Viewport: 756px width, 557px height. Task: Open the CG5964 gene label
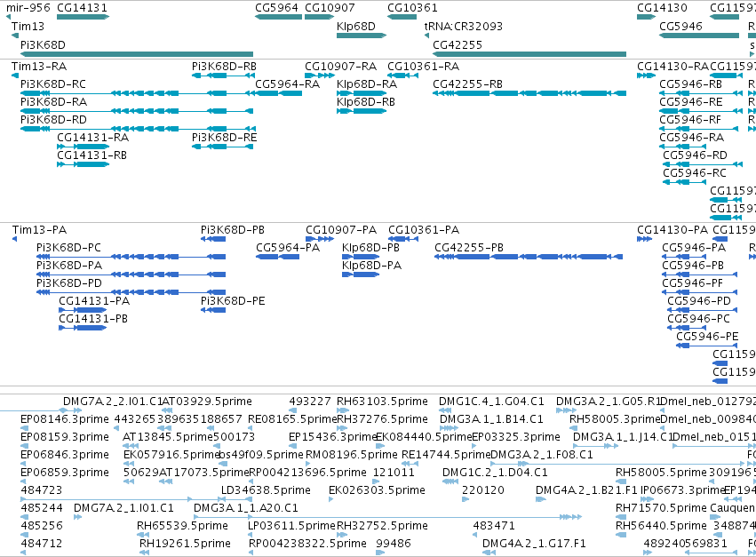[277, 8]
